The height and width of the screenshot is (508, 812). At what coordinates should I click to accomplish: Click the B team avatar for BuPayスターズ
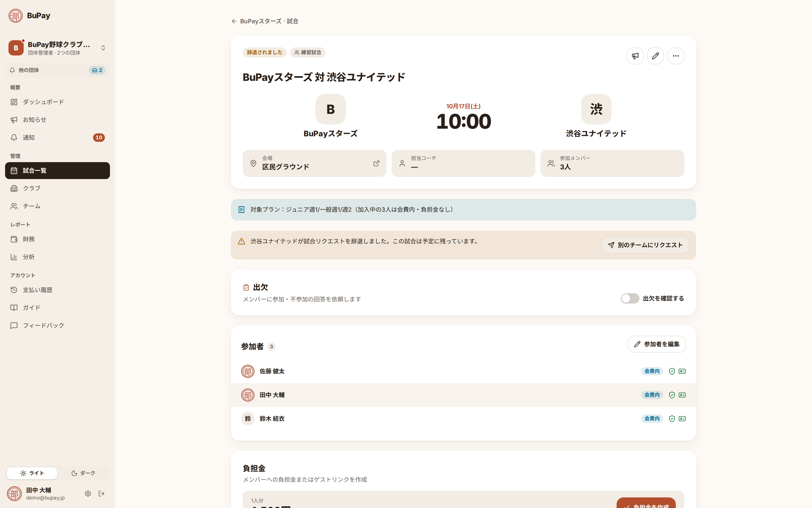point(331,109)
